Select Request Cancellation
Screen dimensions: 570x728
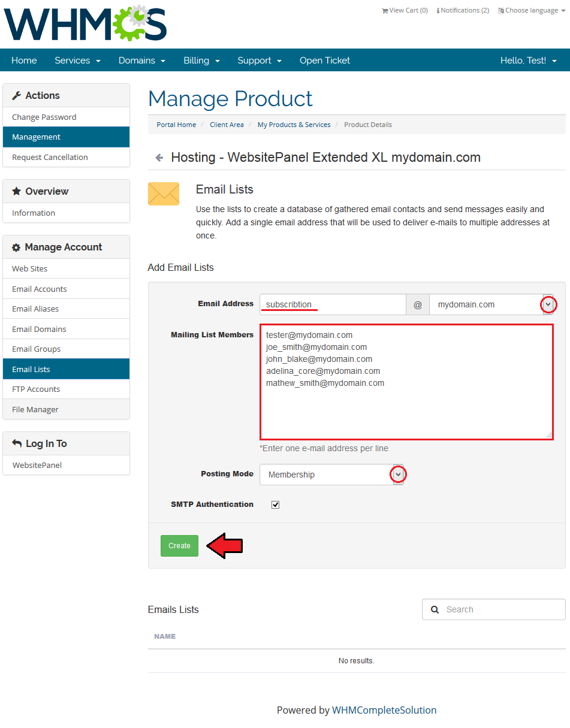[x=67, y=157]
